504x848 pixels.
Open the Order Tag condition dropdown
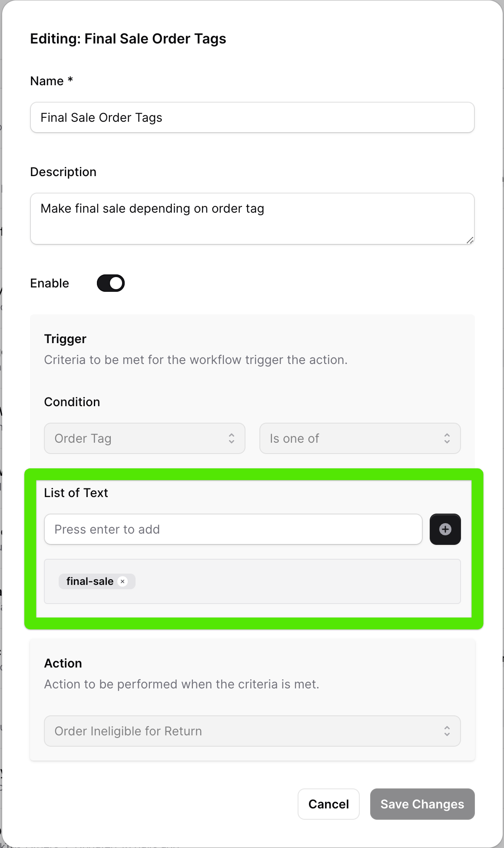144,438
